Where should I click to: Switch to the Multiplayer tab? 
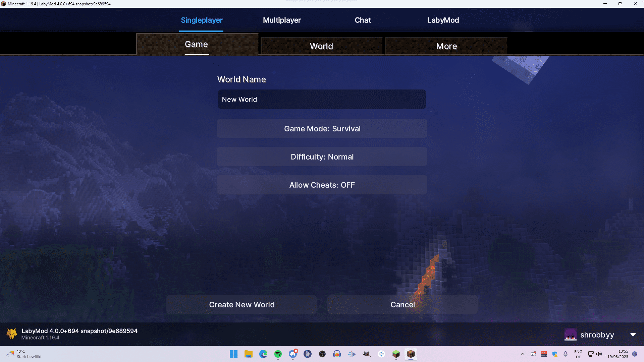pos(282,20)
